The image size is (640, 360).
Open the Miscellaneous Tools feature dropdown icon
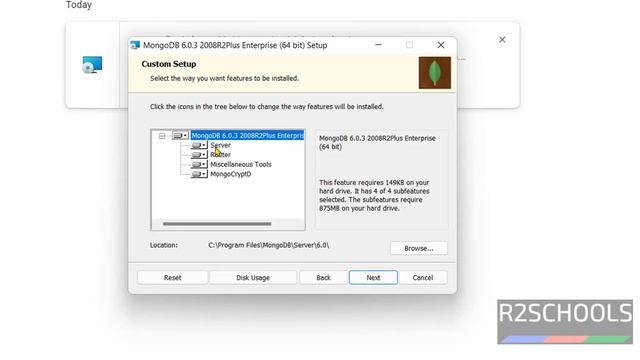point(199,164)
